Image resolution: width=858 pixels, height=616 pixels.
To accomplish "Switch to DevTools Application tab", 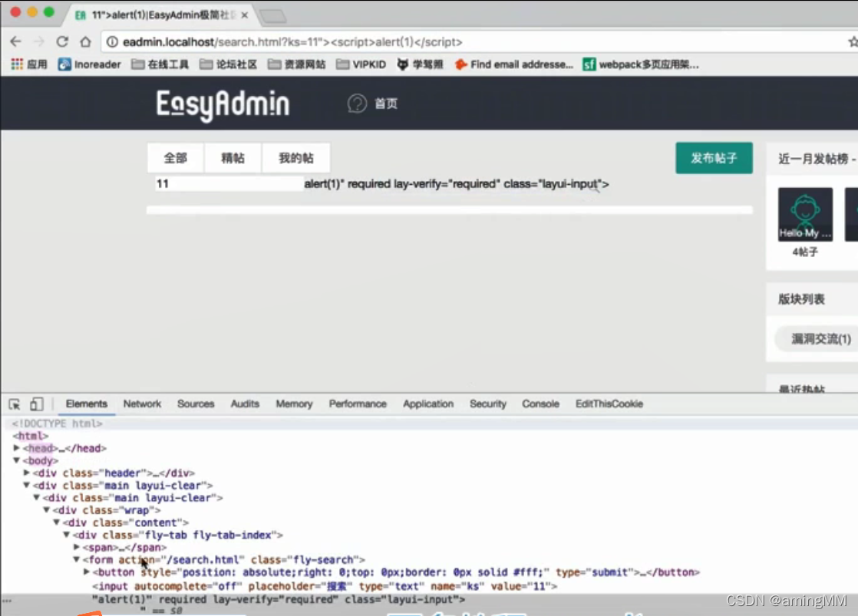I will pos(428,404).
